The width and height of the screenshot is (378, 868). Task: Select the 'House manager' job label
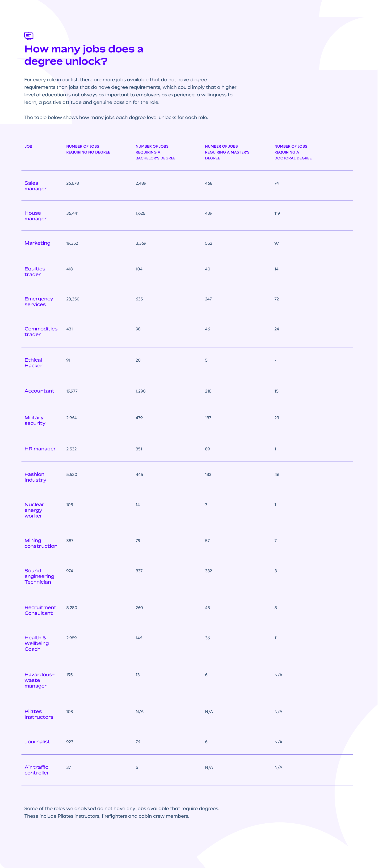tap(35, 216)
